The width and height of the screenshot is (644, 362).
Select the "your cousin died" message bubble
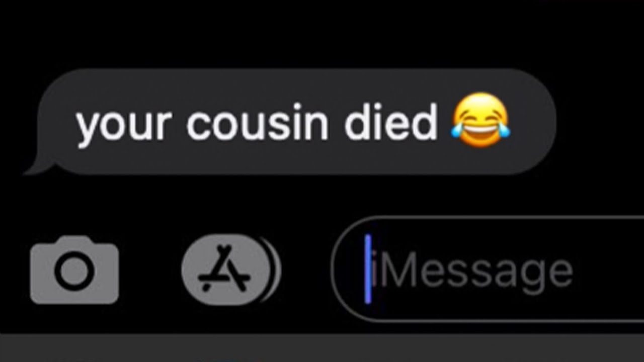coord(291,122)
